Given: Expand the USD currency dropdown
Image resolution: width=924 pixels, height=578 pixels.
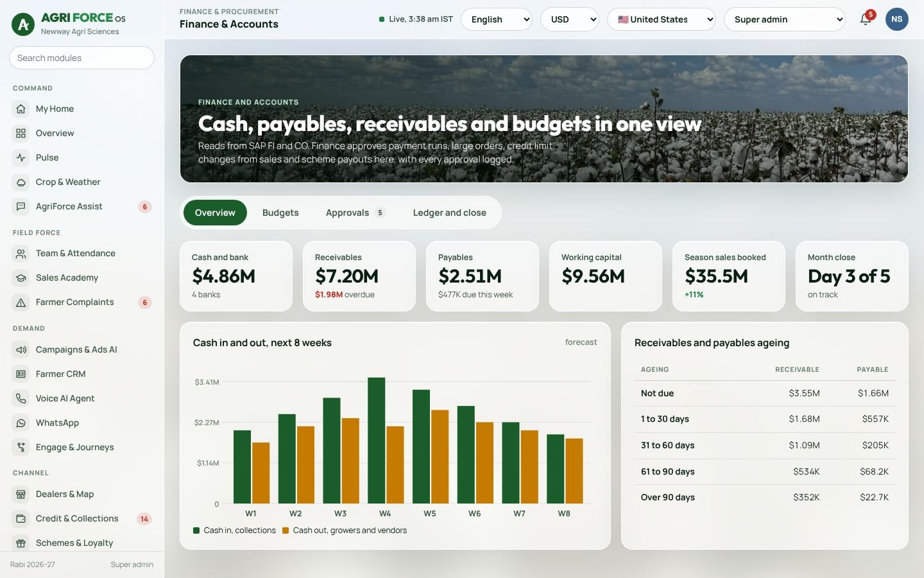Looking at the screenshot, I should coord(570,19).
